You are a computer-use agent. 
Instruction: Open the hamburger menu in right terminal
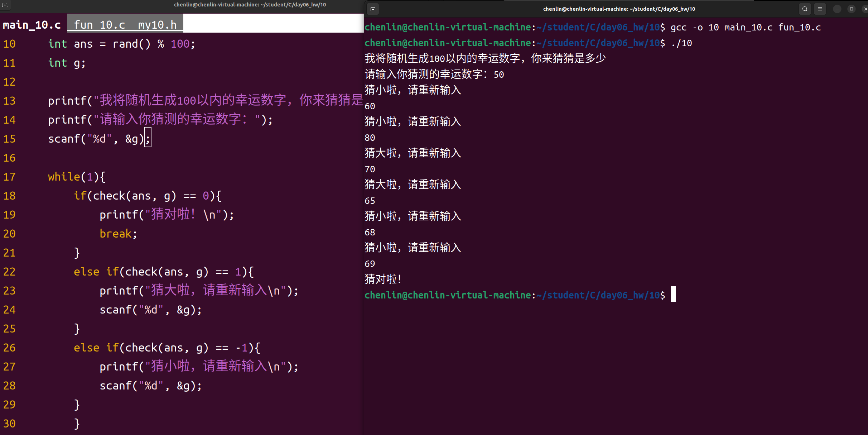coord(820,9)
